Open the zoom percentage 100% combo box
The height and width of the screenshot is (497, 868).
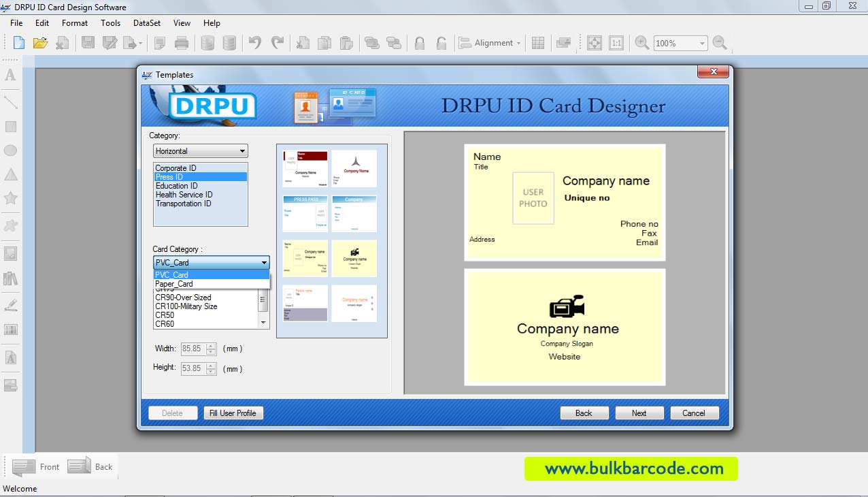[x=680, y=43]
